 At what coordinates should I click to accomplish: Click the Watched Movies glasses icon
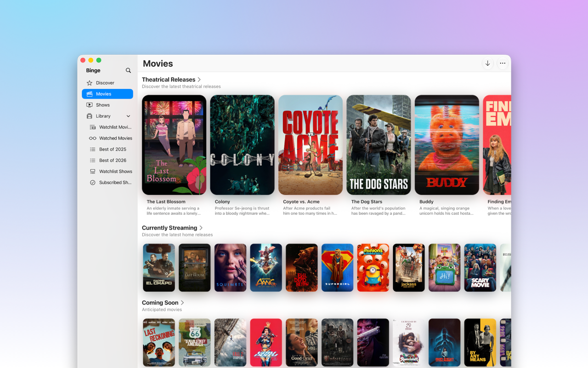(93, 138)
